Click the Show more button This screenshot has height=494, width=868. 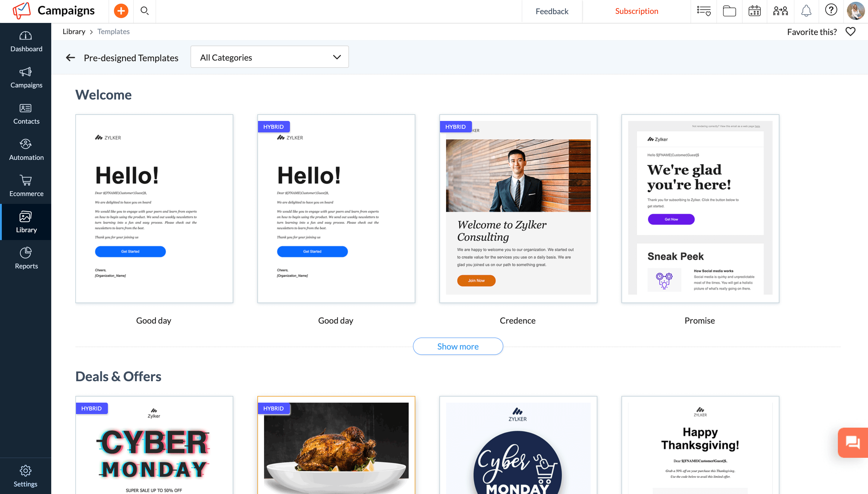458,345
